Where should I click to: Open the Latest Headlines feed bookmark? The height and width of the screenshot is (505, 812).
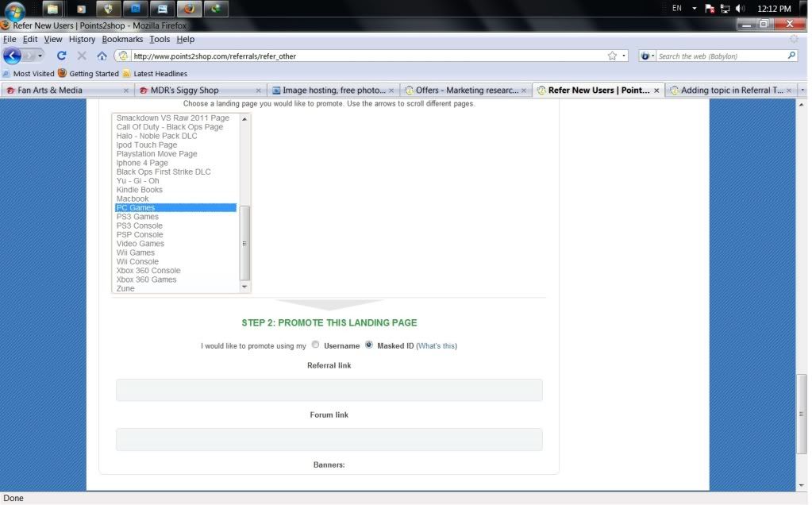coord(155,74)
